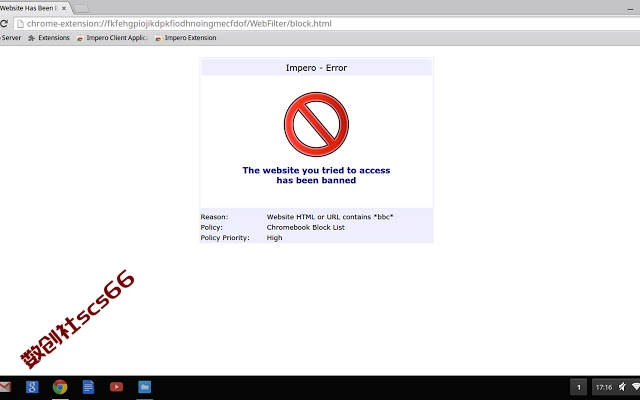
Task: Click 'Website HTML or URL contains *bbc*' text
Action: pyautogui.click(x=330, y=217)
